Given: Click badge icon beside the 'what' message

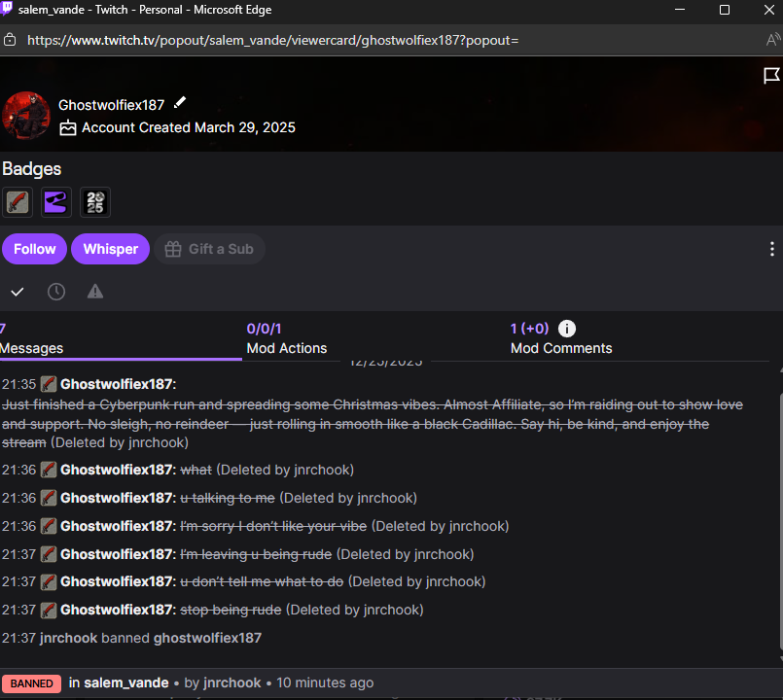Looking at the screenshot, I should pyautogui.click(x=49, y=470).
